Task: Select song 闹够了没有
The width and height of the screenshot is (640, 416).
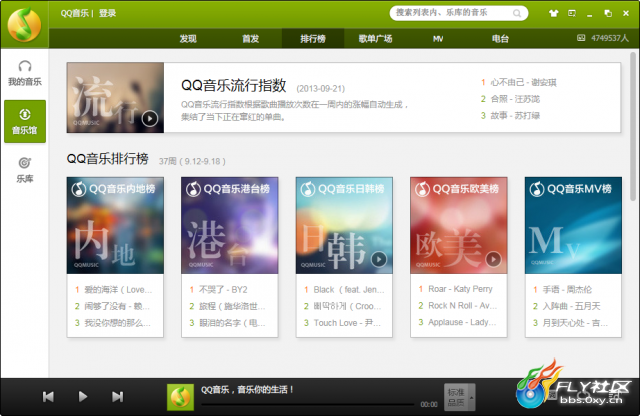Action: pyautogui.click(x=117, y=306)
